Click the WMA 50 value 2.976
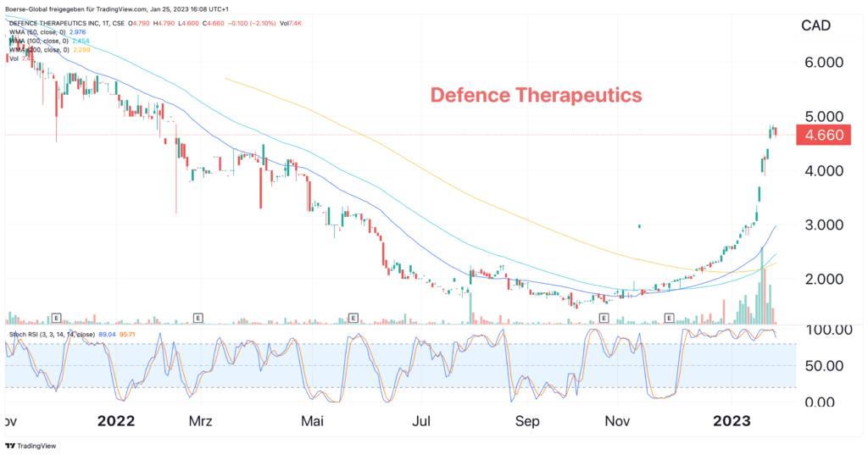The height and width of the screenshot is (455, 868). [77, 32]
